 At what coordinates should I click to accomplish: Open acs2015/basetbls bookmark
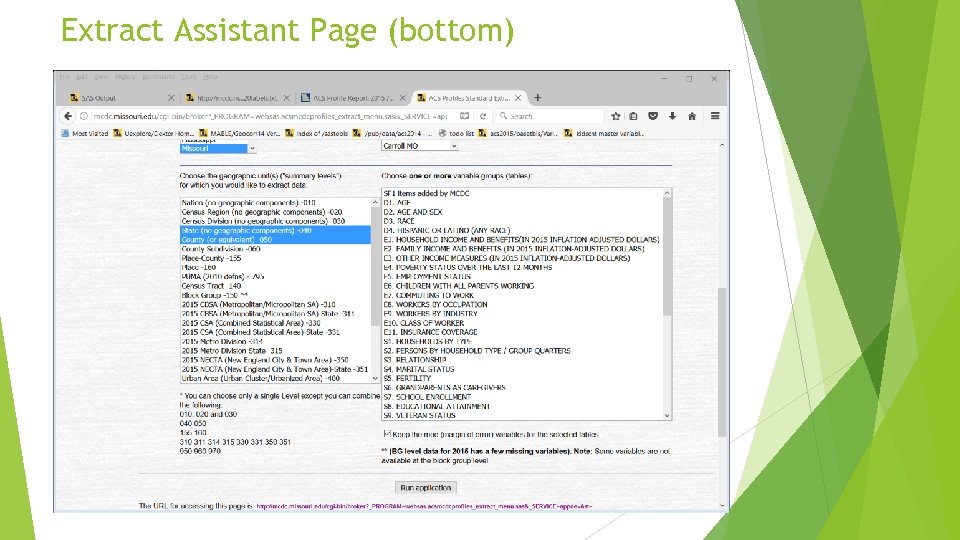point(519,133)
